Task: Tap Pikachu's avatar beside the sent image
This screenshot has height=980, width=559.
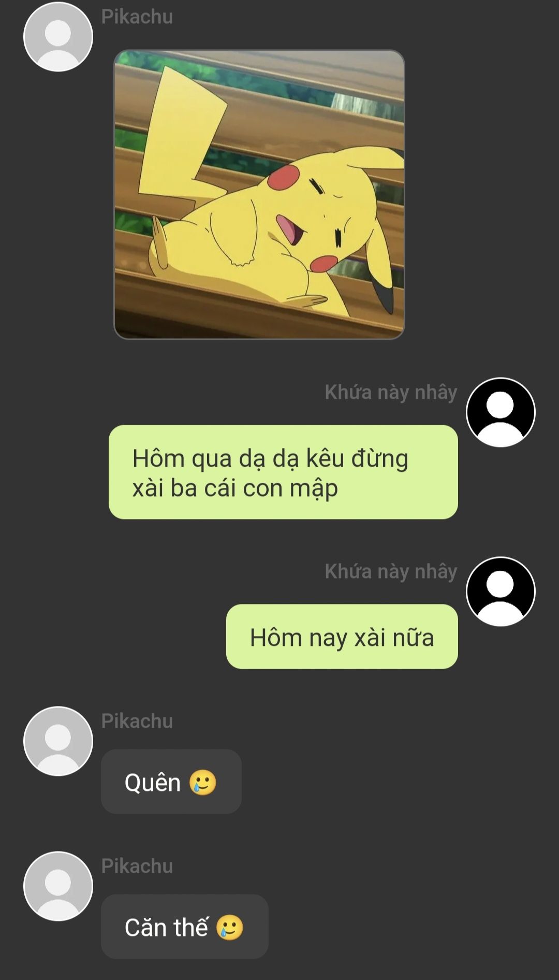Action: tap(58, 37)
